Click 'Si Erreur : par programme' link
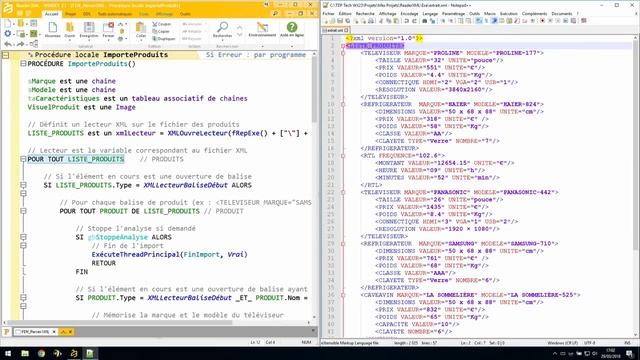This screenshot has width=640, height=360. 256,55
